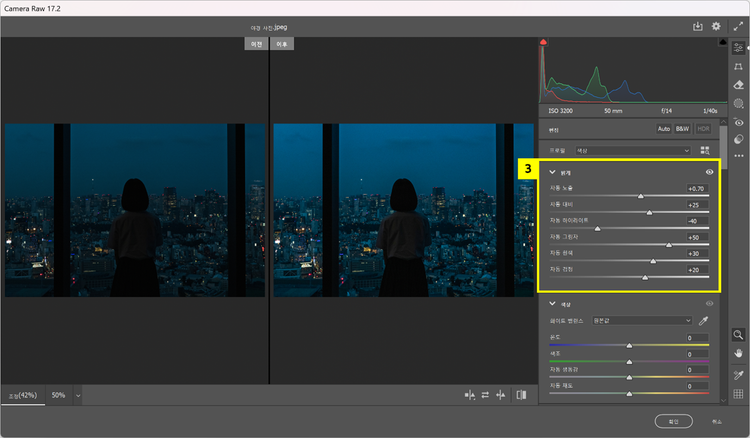This screenshot has height=438, width=750.
Task: Click the save image icon in top bar
Action: (x=697, y=27)
